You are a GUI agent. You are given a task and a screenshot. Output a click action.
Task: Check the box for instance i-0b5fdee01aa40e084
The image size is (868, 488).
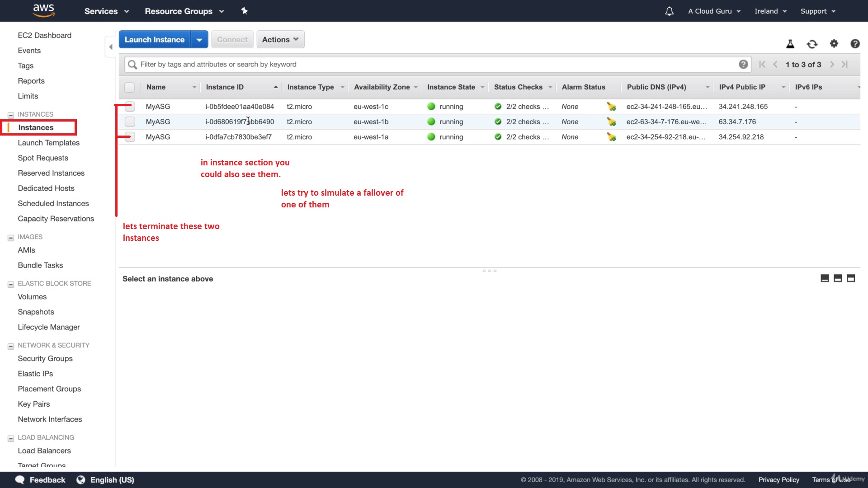(x=130, y=107)
